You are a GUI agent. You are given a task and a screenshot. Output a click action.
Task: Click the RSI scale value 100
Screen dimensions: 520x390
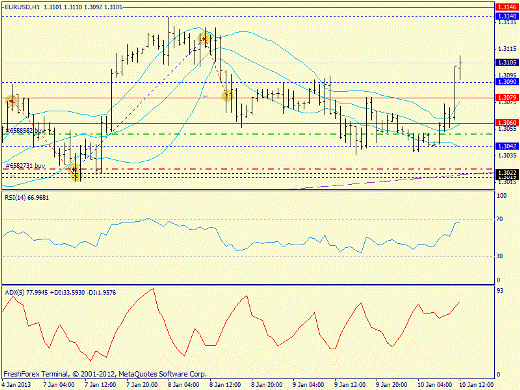pos(502,196)
